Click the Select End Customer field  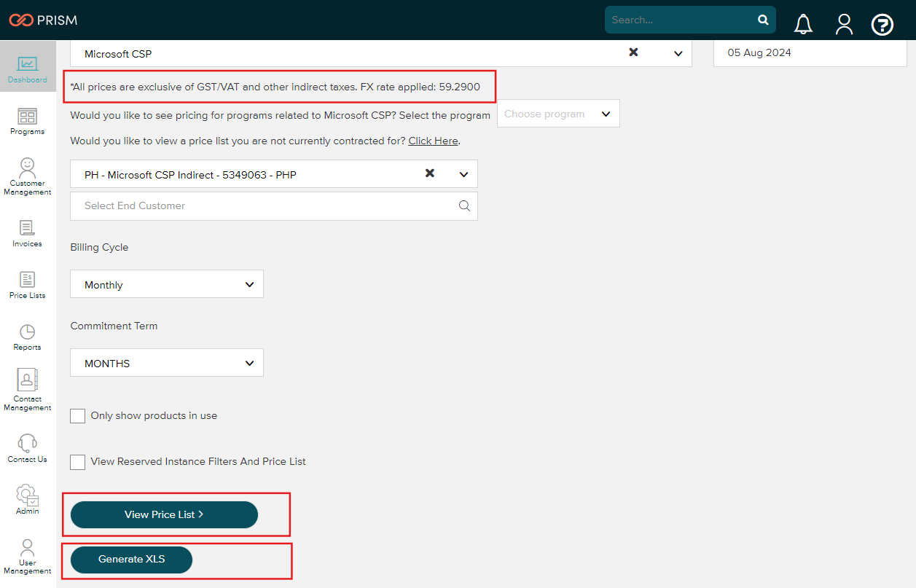pyautogui.click(x=274, y=206)
